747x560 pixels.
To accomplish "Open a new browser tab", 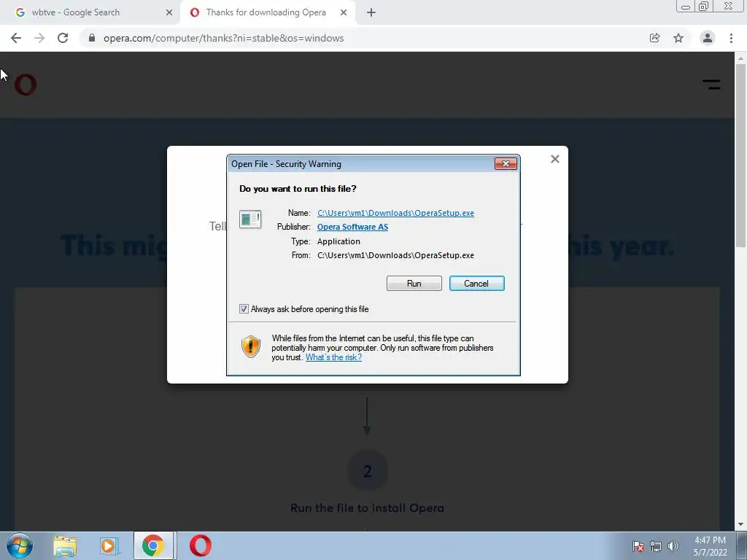I will point(371,12).
